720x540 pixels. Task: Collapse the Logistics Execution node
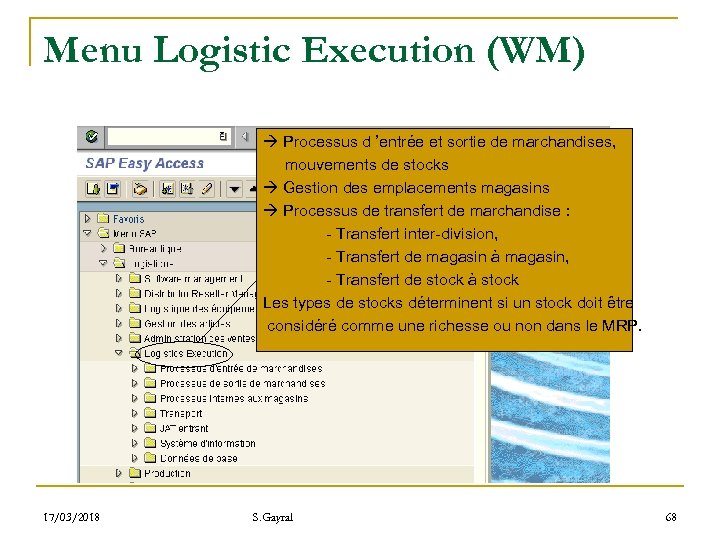tap(119, 353)
